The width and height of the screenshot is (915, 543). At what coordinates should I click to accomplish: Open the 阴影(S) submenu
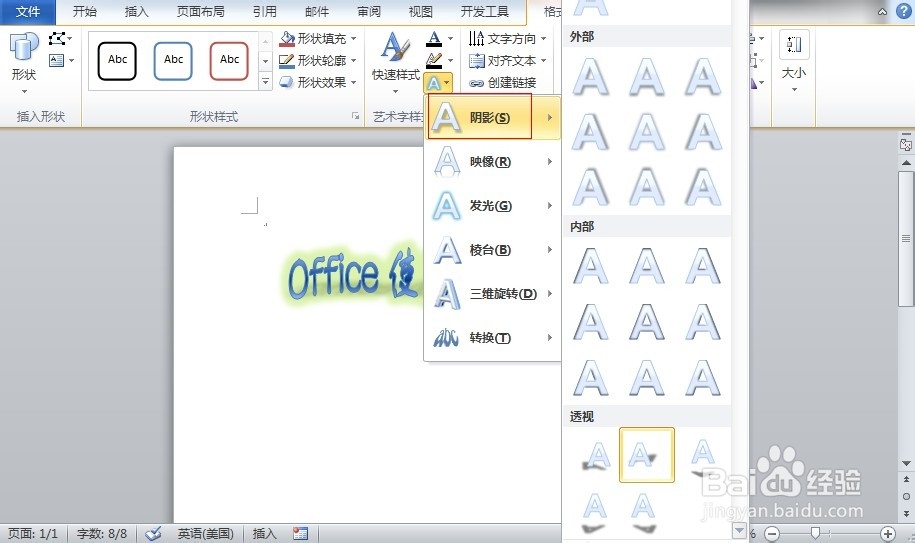tap(493, 117)
